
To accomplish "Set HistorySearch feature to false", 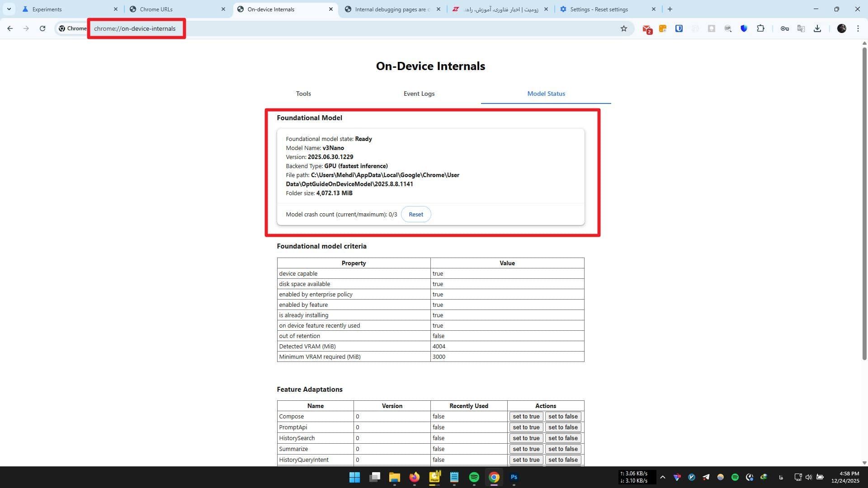I will [563, 438].
